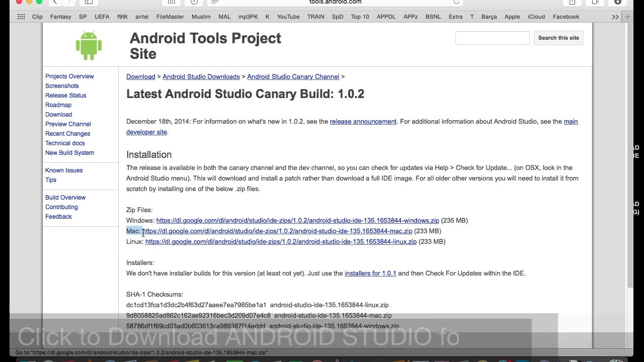Open the TRAIN bookmark
This screenshot has width=644, height=362.
315,17
